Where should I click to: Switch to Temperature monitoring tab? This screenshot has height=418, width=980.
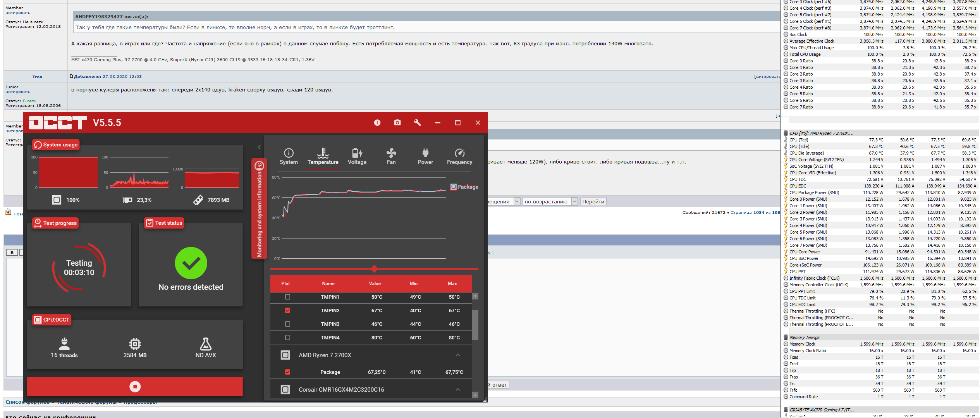[x=323, y=157]
